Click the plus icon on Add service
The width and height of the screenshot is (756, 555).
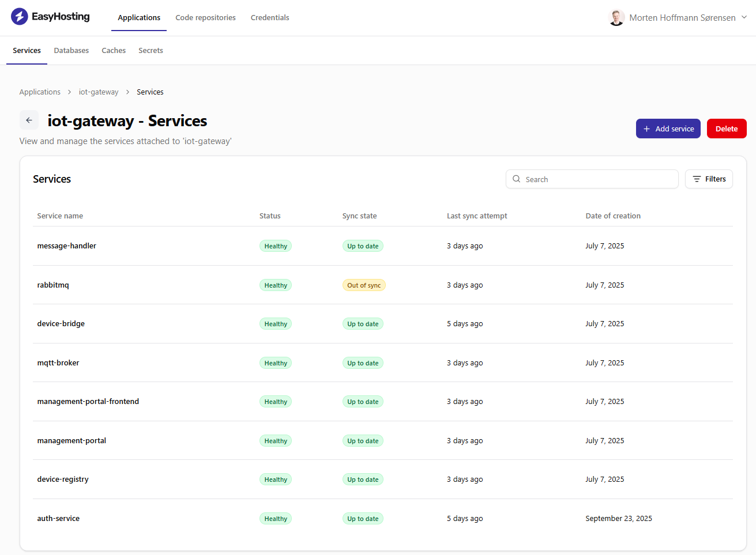coord(646,129)
